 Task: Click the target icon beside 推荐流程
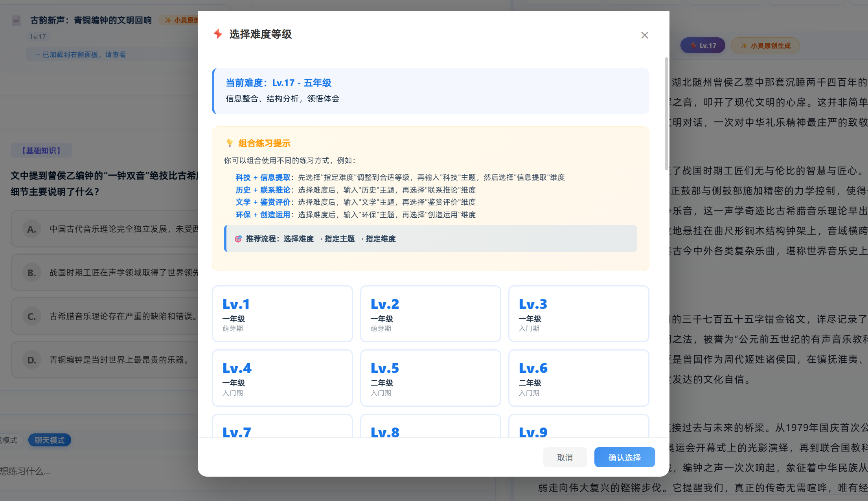coord(238,239)
